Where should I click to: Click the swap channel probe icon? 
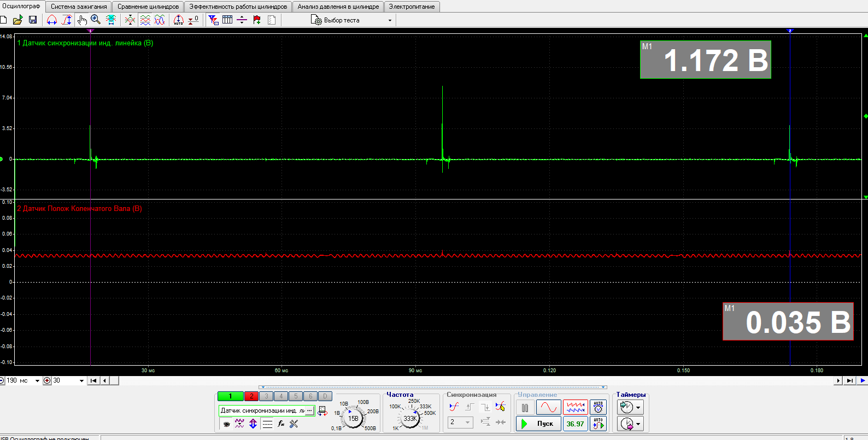pyautogui.click(x=322, y=411)
